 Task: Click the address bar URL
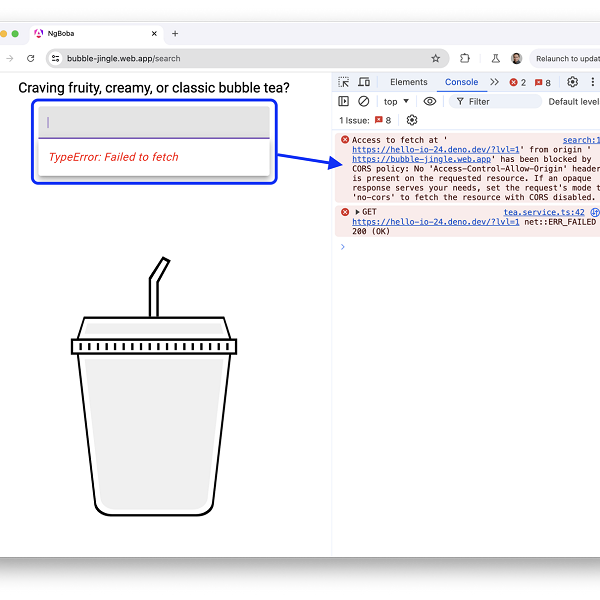tap(123, 59)
